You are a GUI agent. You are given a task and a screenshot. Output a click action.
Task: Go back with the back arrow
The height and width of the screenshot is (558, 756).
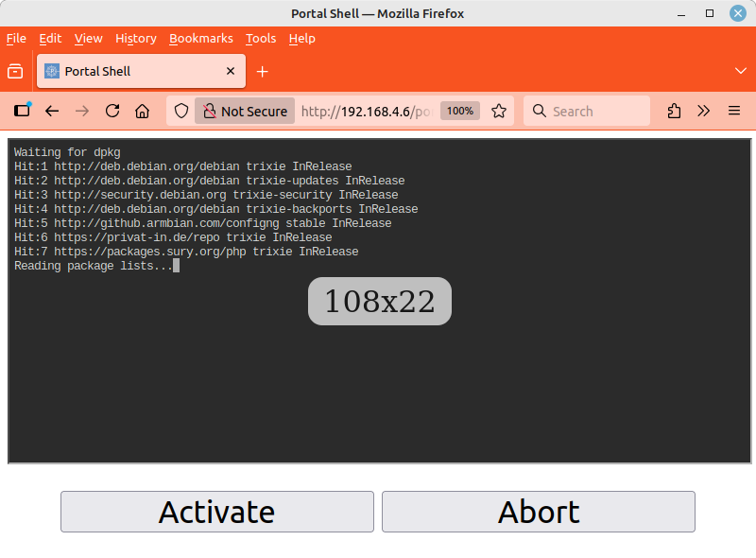(52, 111)
